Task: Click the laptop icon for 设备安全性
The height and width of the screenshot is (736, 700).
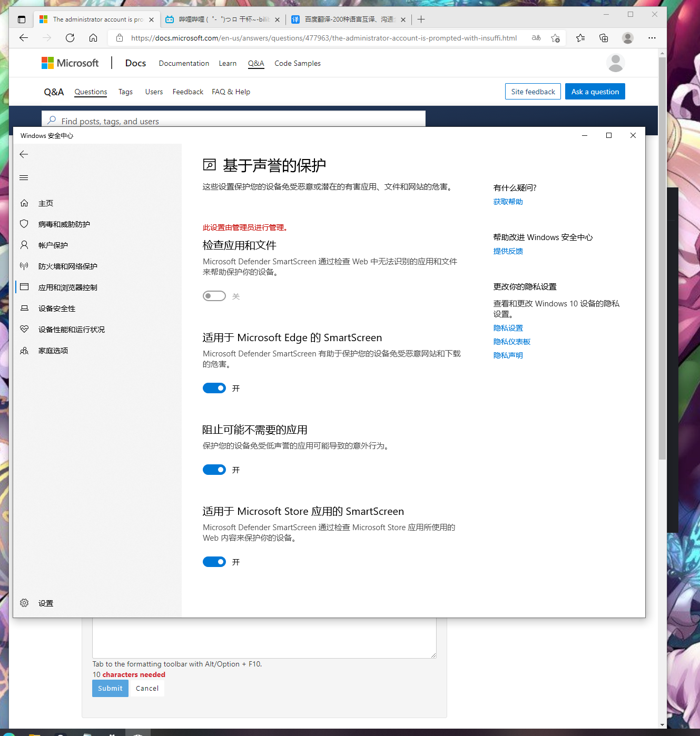Action: [x=24, y=309]
